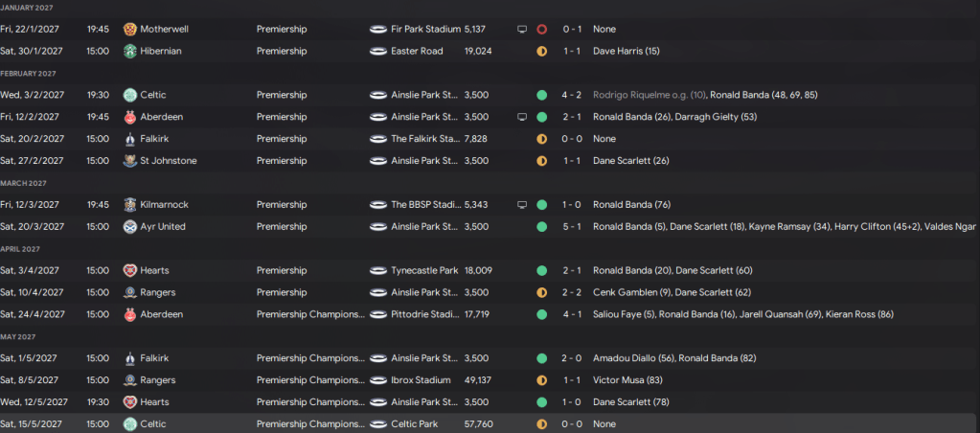Click the Motherwell club badge

coord(129,30)
